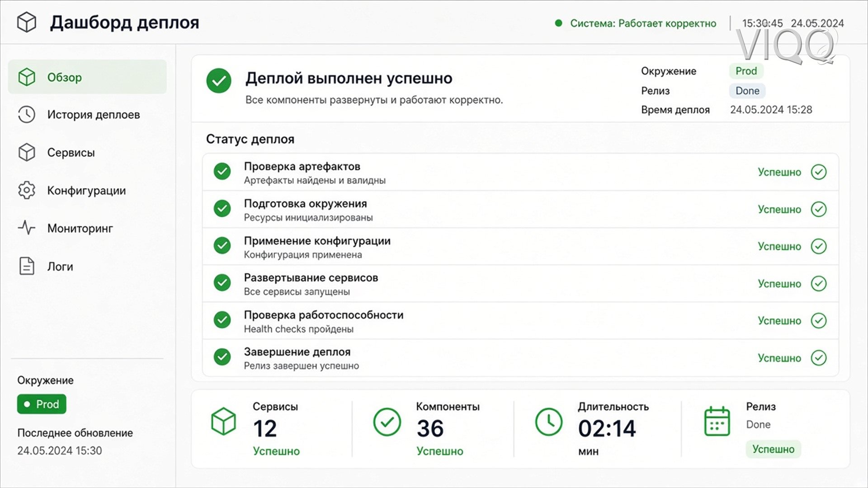Click the deploy time 24.05.2024 15:28
The width and height of the screenshot is (868, 488).
point(771,110)
